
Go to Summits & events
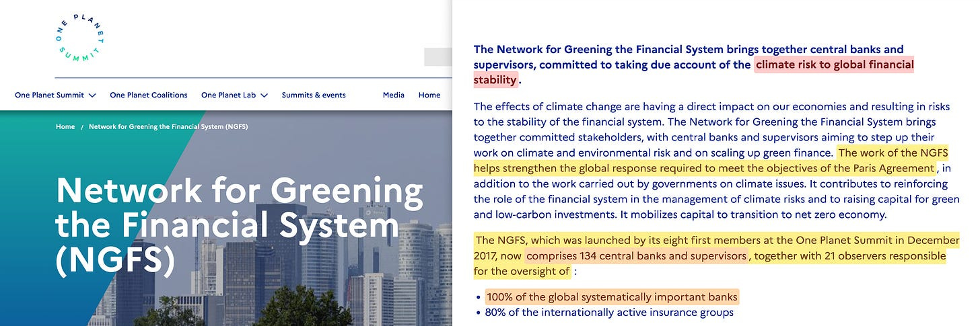314,95
